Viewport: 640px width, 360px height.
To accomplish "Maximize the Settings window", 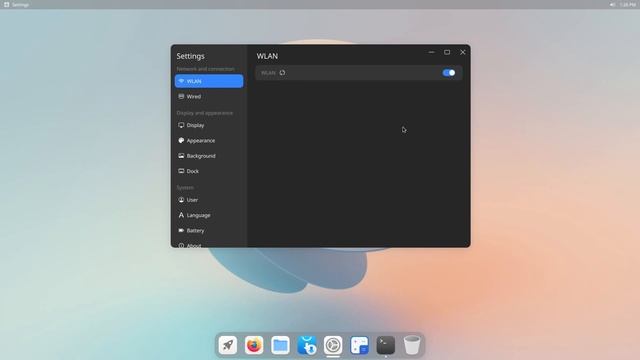I will (447, 52).
